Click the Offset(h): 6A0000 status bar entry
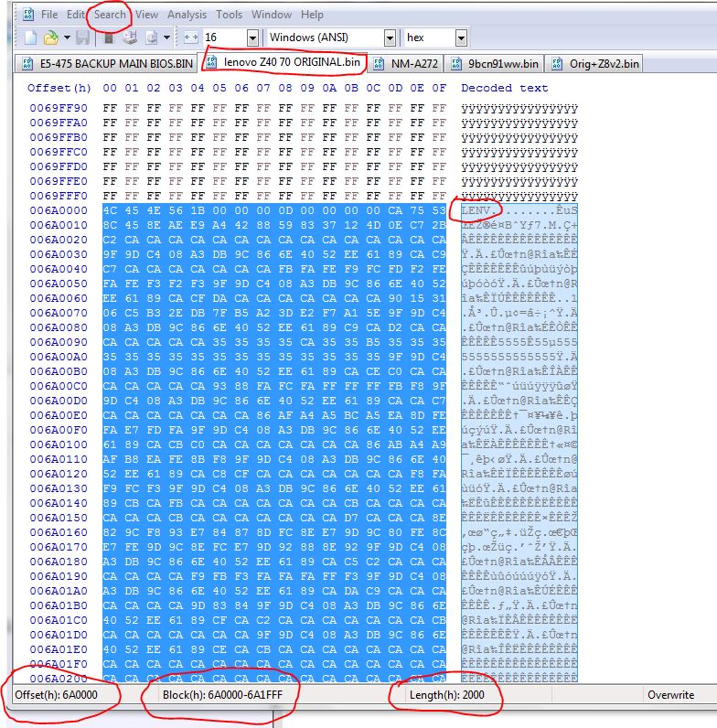717x728 pixels. pyautogui.click(x=56, y=695)
